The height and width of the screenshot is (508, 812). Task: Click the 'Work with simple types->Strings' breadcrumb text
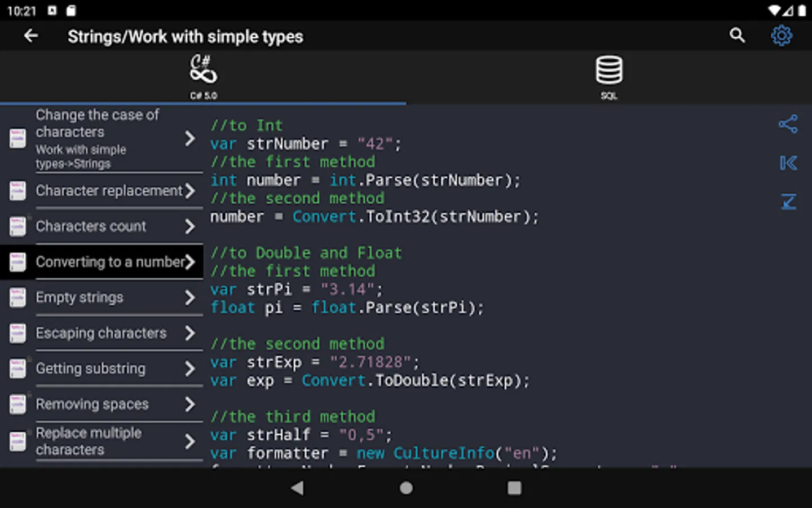click(81, 157)
